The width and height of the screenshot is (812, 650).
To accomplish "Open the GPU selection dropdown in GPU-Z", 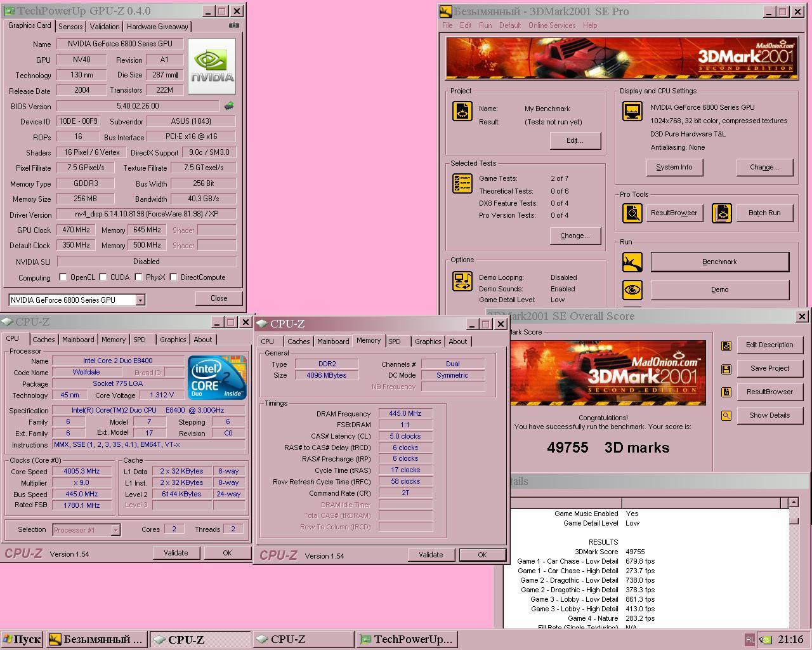I will (140, 300).
